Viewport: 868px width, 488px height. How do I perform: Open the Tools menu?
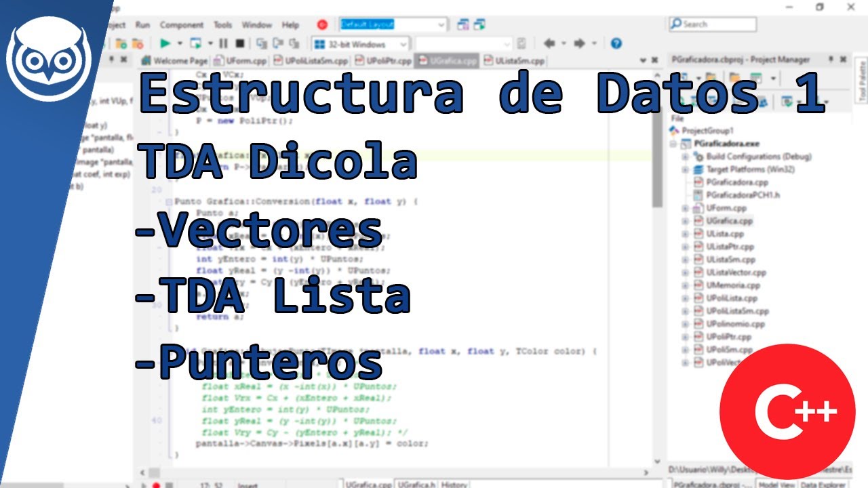222,24
